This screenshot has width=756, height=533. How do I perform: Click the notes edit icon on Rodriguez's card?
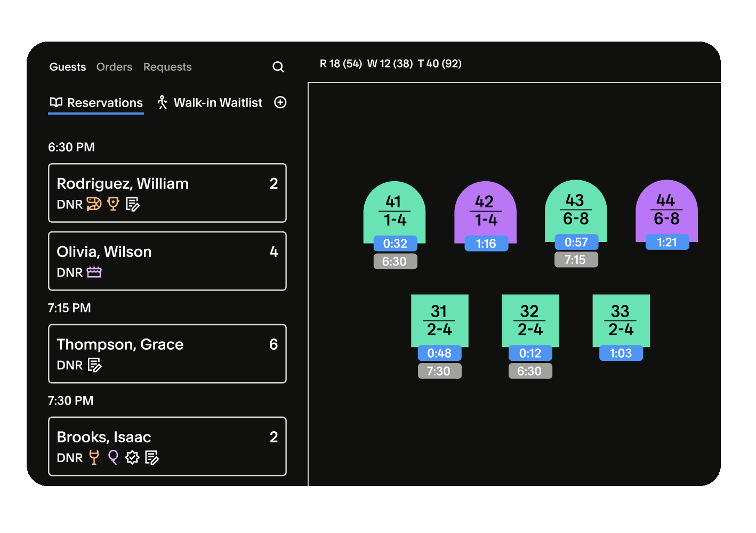(x=133, y=204)
